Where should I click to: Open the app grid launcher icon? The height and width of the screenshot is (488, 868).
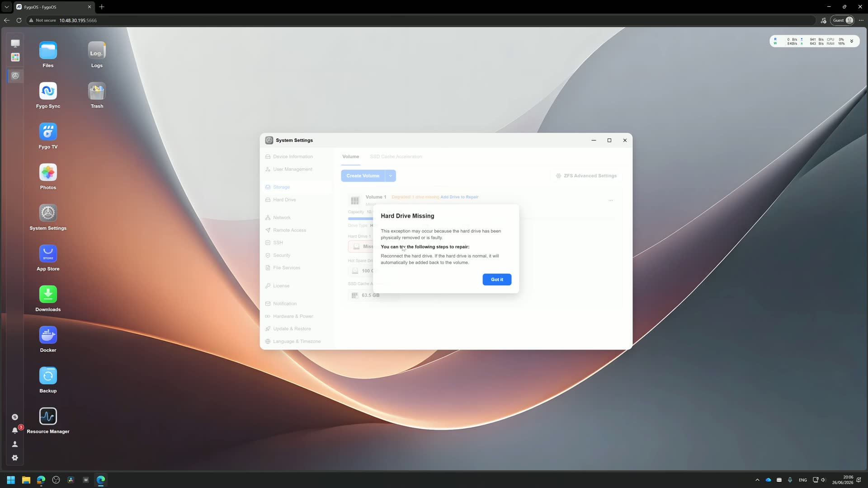click(x=15, y=57)
